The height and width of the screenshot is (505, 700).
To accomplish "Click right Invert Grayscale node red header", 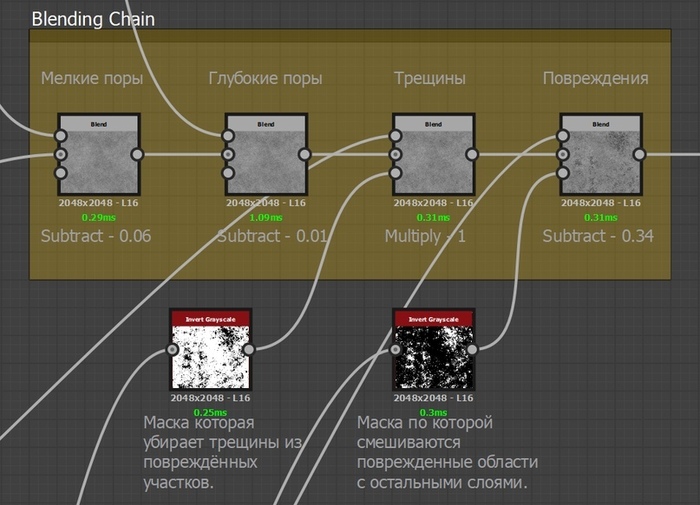I will [x=434, y=318].
